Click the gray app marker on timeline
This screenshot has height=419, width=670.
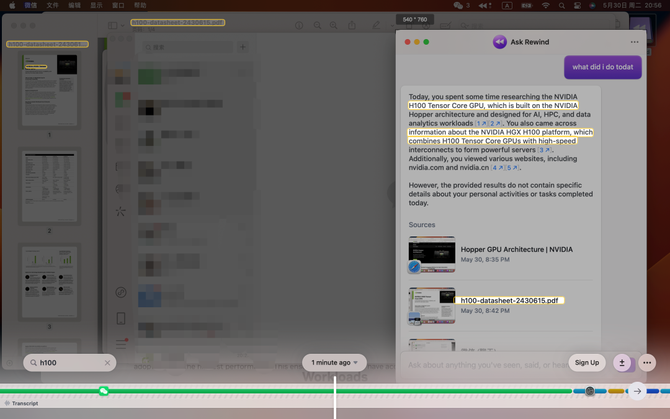click(x=590, y=391)
